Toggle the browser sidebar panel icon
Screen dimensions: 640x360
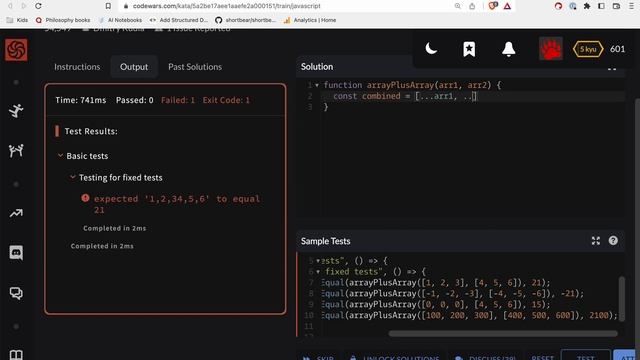pyautogui.click(x=601, y=6)
